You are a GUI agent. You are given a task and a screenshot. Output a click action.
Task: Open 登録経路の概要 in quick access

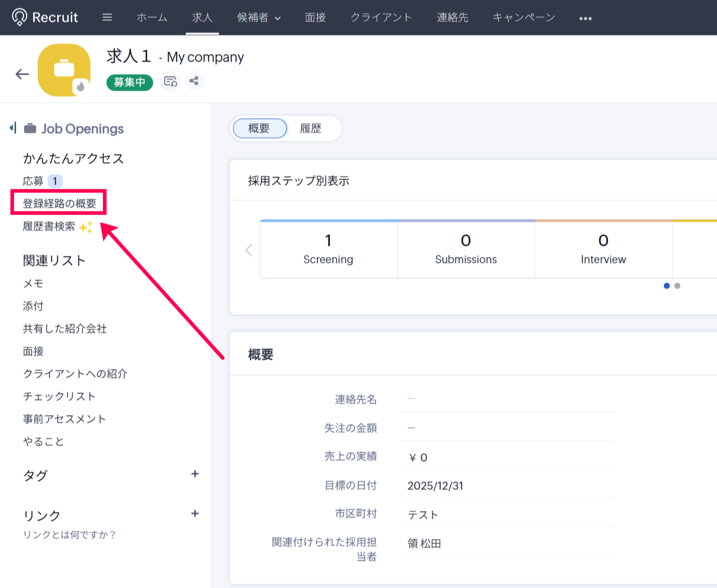click(59, 203)
